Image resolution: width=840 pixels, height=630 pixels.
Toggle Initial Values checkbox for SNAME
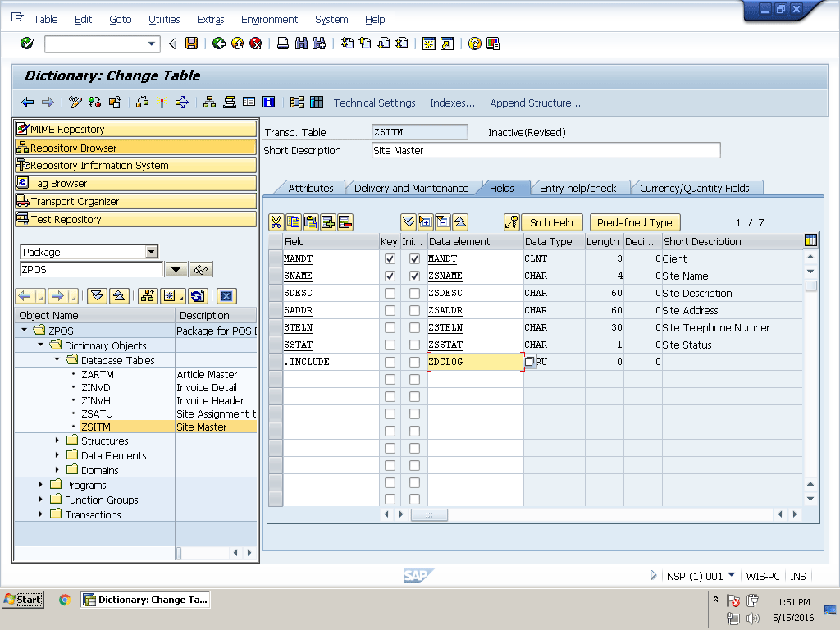point(414,276)
